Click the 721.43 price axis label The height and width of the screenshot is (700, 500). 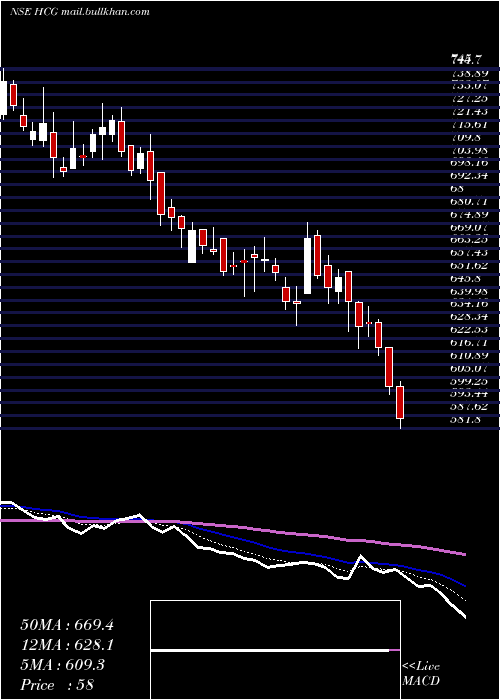coord(469,111)
